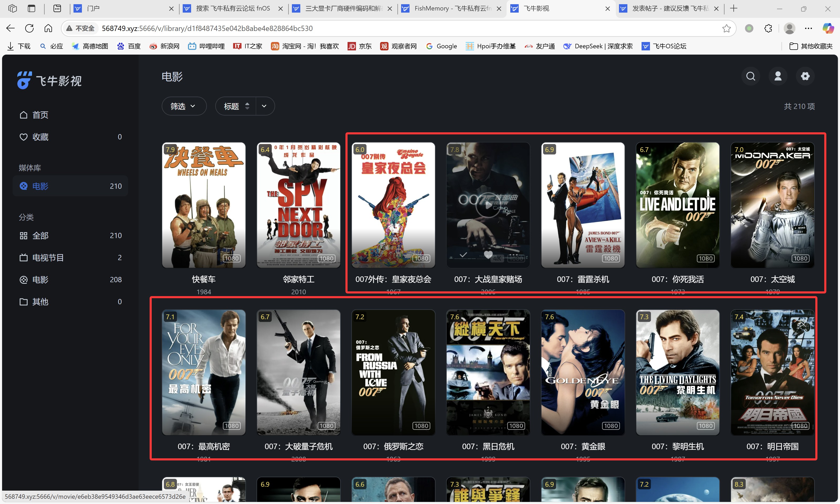
Task: Go to 首页 in the sidebar
Action: (70, 115)
